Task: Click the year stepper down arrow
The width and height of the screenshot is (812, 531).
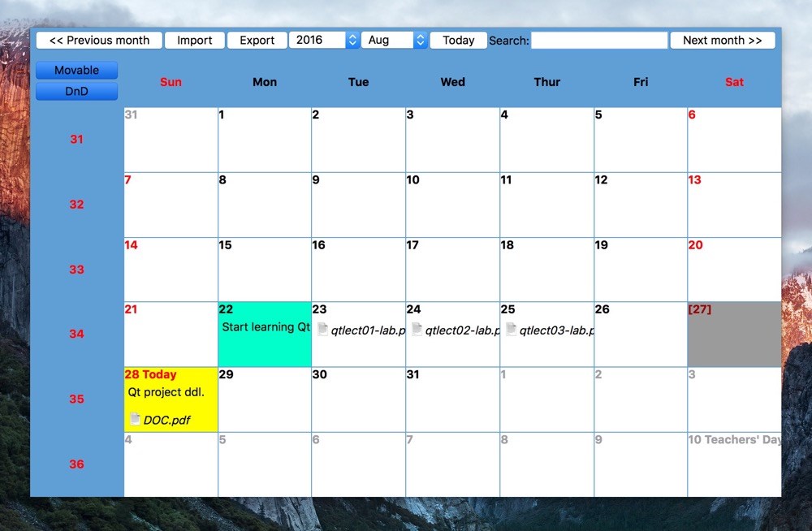Action: [352, 43]
